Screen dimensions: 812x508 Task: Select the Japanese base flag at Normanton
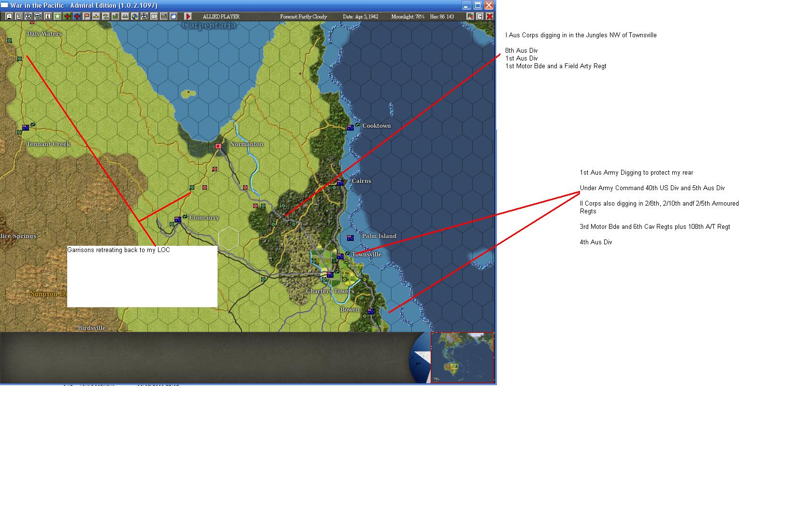click(218, 146)
